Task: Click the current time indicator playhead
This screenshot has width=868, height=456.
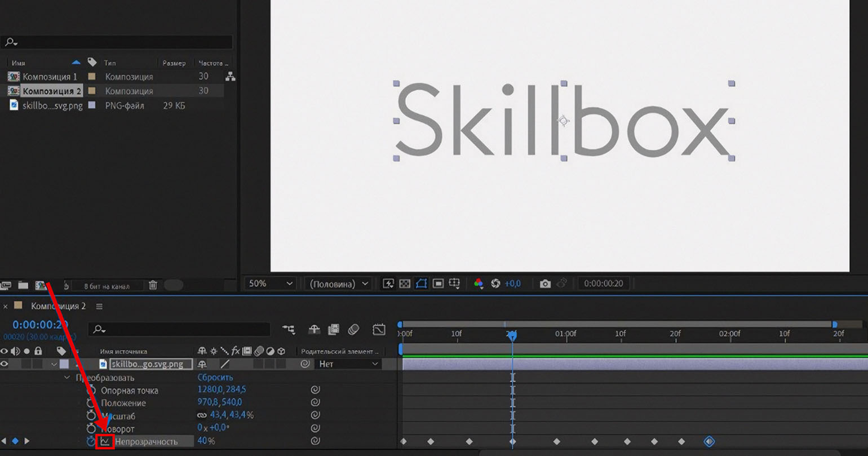Action: click(512, 335)
